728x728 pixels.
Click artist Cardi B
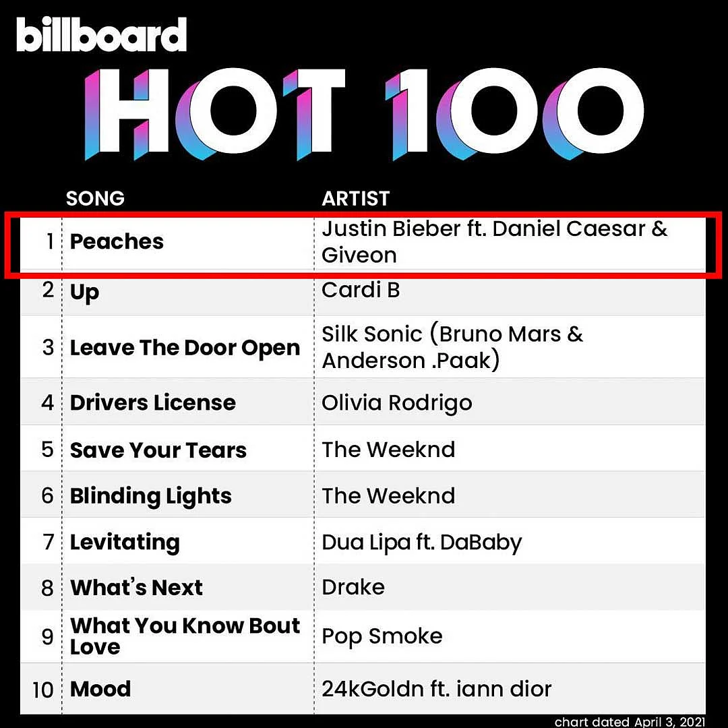(x=360, y=290)
